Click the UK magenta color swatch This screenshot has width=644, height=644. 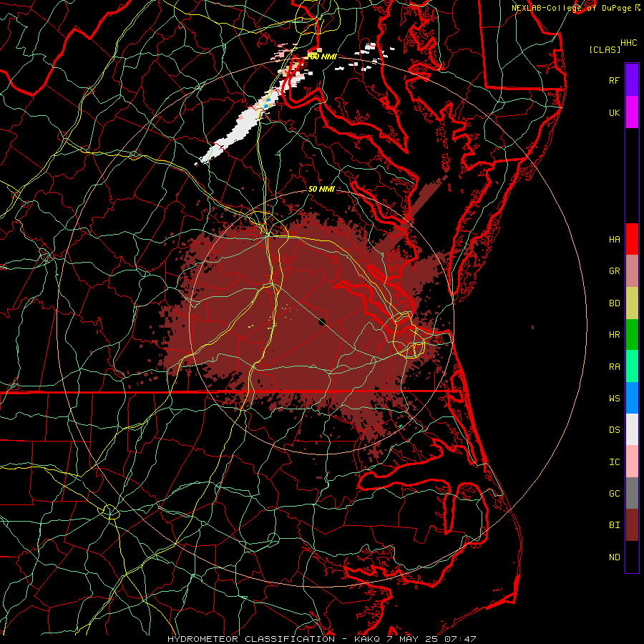[632, 112]
